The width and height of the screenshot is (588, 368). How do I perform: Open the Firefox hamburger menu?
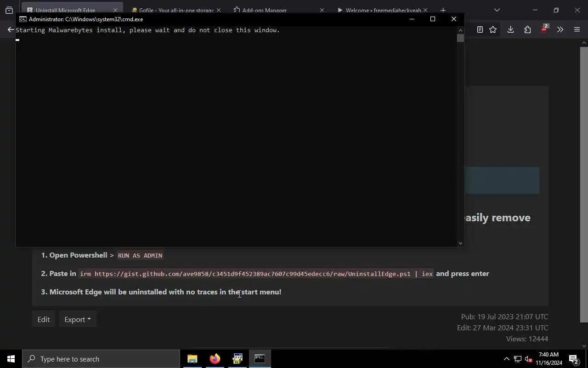(x=577, y=29)
